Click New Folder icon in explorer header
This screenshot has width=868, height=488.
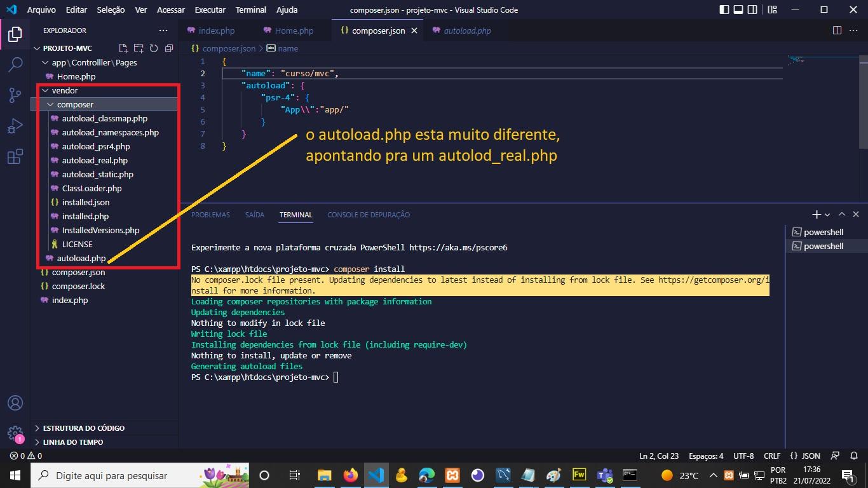click(x=139, y=48)
